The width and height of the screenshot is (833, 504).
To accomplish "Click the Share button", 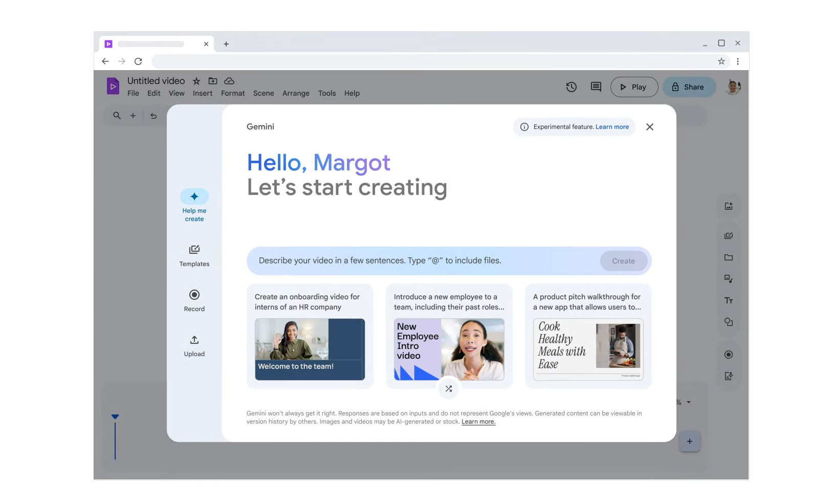I will click(689, 87).
